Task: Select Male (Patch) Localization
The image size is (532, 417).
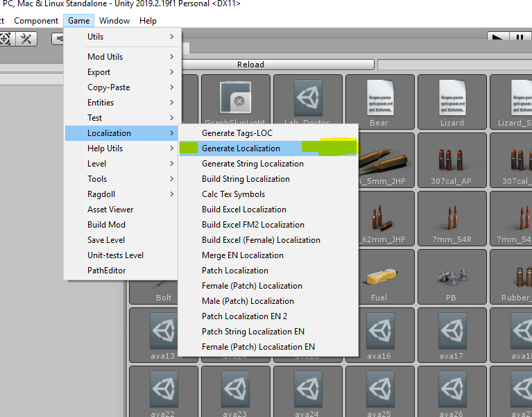Action: pos(268,301)
